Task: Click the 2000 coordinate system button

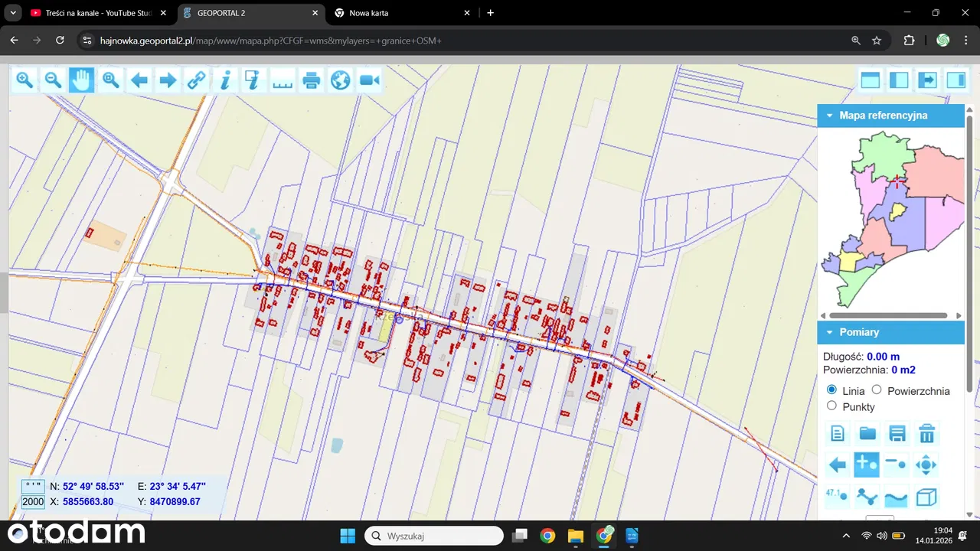Action: (x=33, y=502)
